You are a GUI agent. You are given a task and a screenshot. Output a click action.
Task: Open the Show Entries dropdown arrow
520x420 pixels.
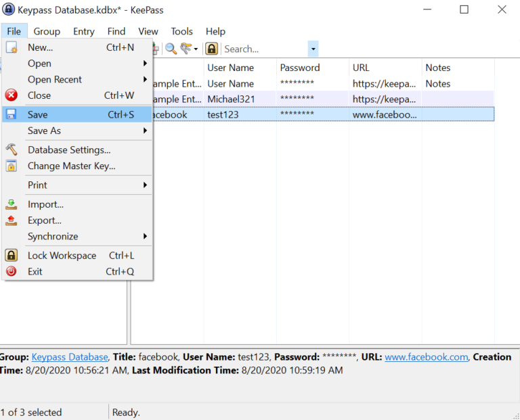196,49
